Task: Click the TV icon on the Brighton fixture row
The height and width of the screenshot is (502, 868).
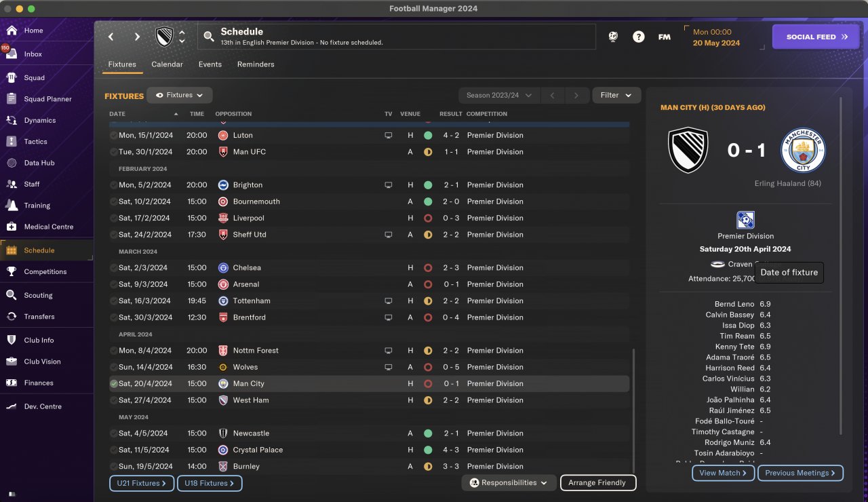Action: pyautogui.click(x=389, y=185)
